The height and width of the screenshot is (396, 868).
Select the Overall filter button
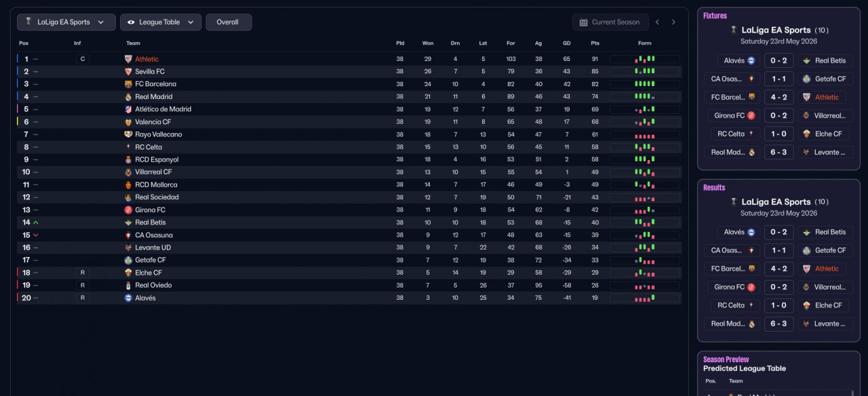pyautogui.click(x=229, y=22)
